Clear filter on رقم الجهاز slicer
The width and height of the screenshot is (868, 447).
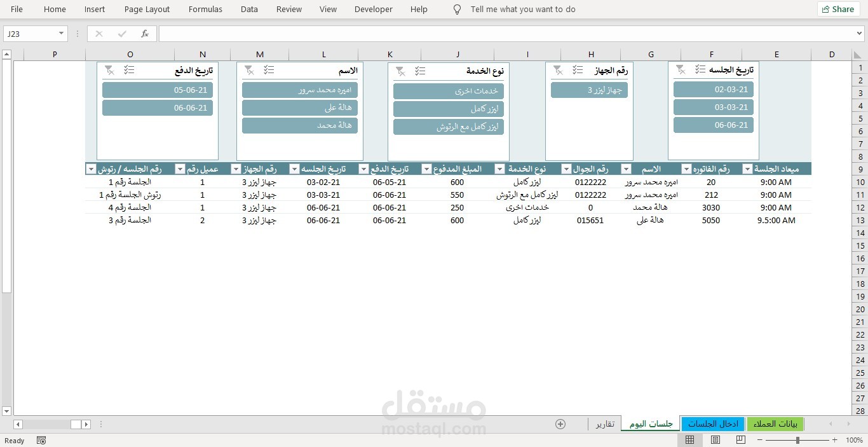click(x=558, y=70)
